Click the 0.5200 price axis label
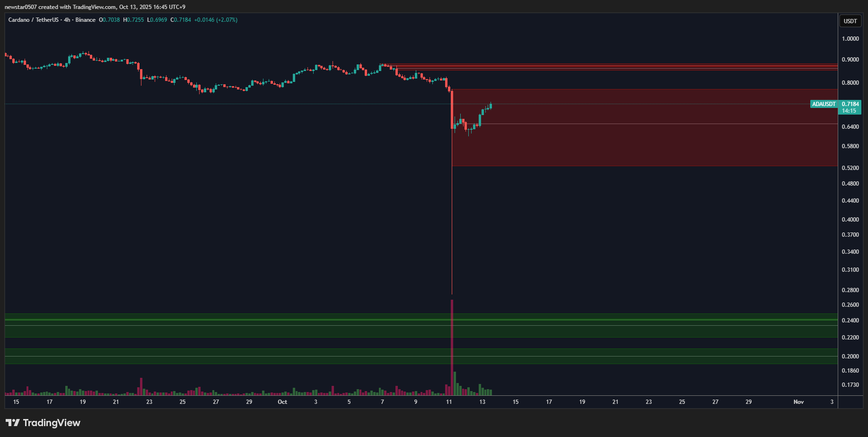868x437 pixels. click(850, 168)
